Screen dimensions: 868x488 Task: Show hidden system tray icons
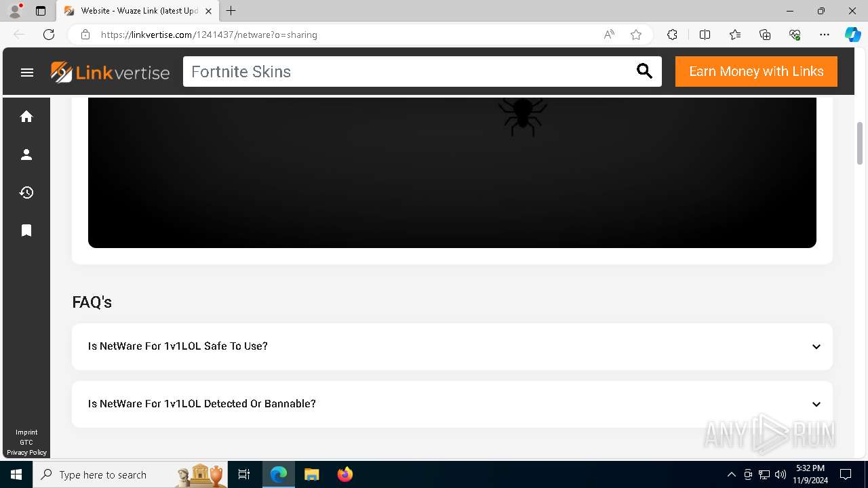[731, 474]
